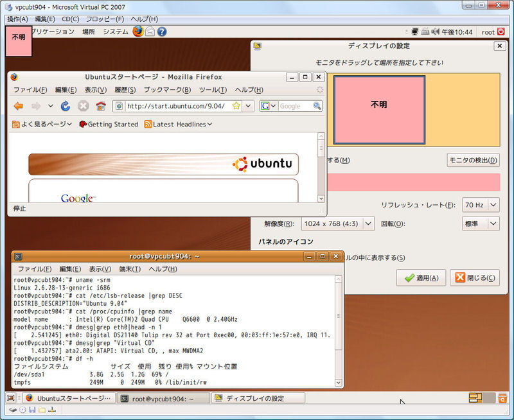The image size is (514, 420).
Task: Reload the page in Firefox
Action: pos(66,106)
